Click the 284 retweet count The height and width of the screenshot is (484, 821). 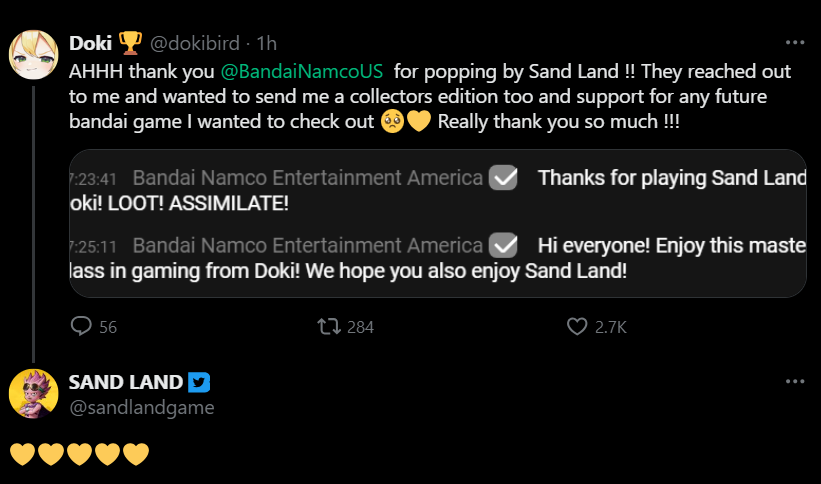click(359, 326)
